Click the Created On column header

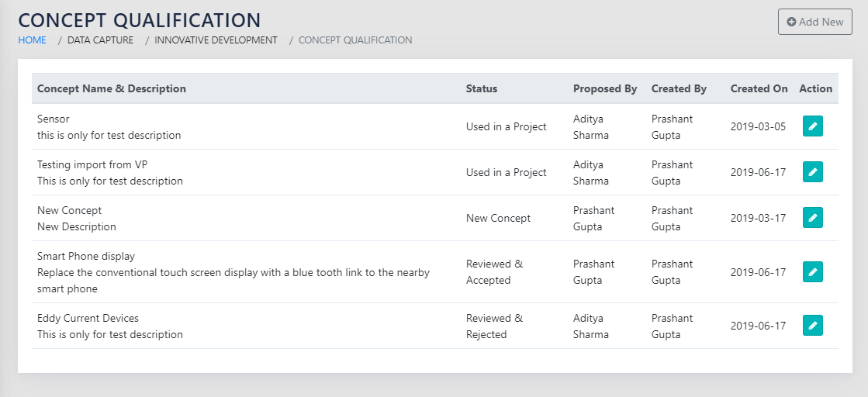pyautogui.click(x=759, y=88)
